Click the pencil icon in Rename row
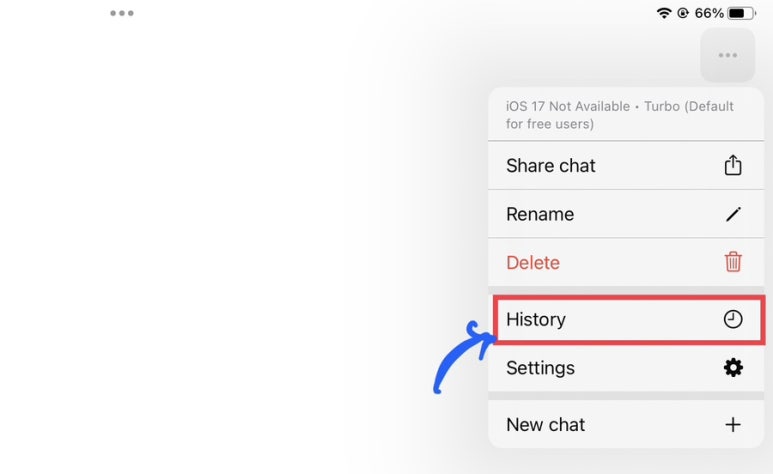 [x=733, y=214]
